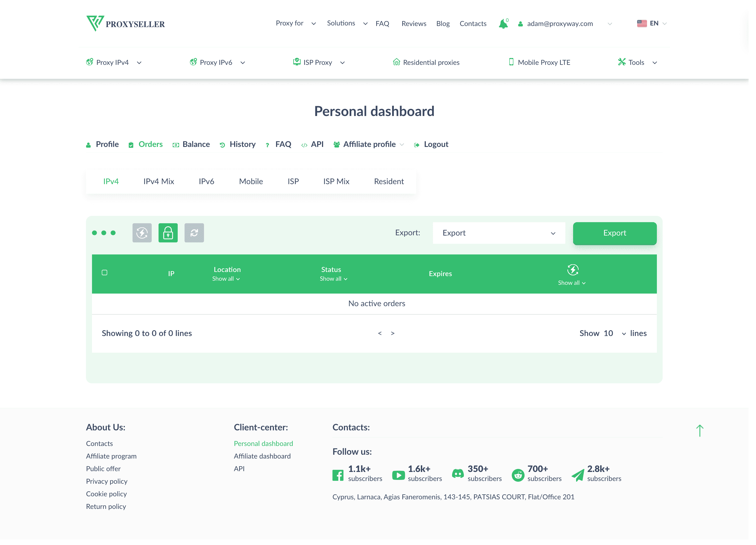The image size is (756, 545).
Task: Click the Export button
Action: click(x=614, y=233)
